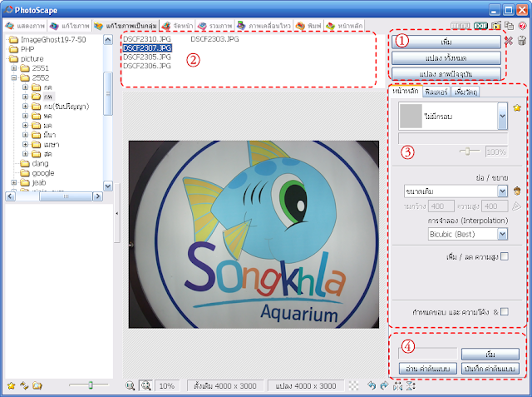Viewport: 532px width, 397px height.
Task: Click the 100% frame percentage field
Action: [496, 151]
